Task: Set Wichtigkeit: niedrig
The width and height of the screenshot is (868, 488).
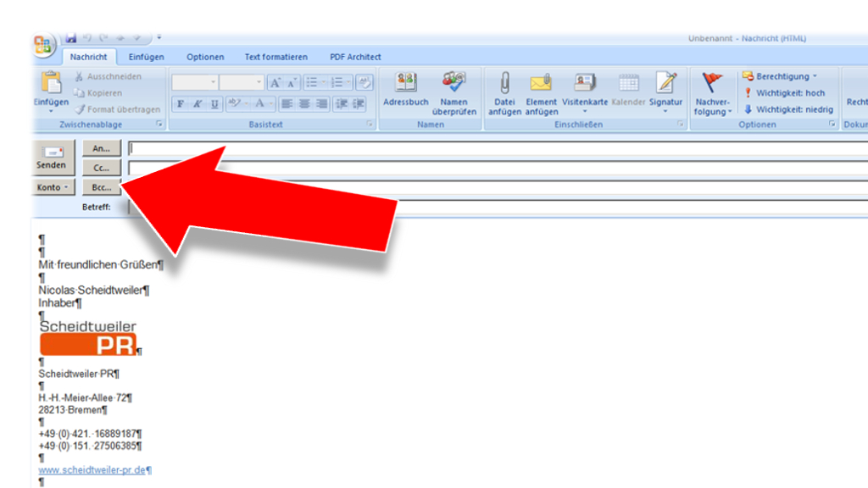Action: coord(788,109)
